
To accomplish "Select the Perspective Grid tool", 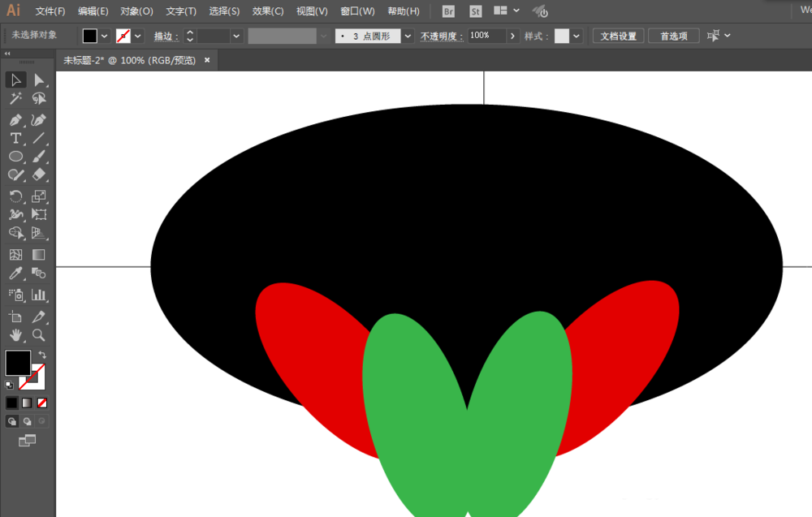I will [x=39, y=233].
